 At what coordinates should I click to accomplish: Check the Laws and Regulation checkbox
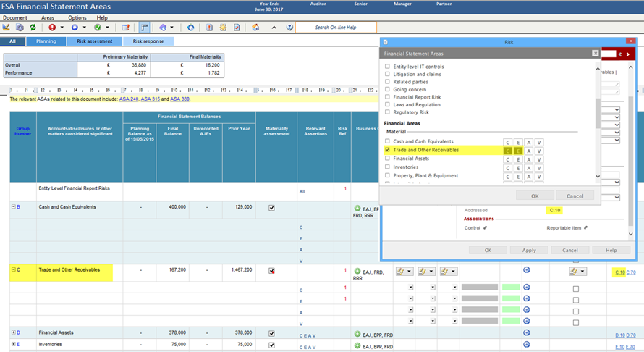pos(387,104)
